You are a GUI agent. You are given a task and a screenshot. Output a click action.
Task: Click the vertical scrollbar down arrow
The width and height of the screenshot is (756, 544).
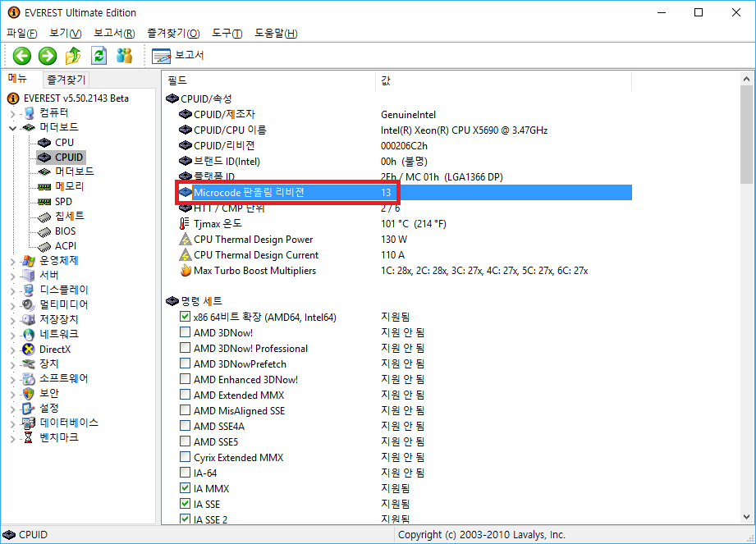coord(746,517)
